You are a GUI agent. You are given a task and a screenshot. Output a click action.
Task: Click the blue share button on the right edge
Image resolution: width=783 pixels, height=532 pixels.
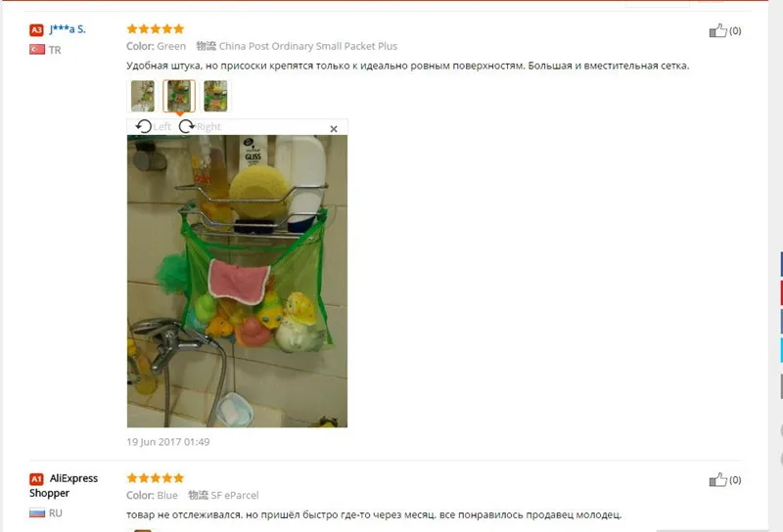pos(781,264)
